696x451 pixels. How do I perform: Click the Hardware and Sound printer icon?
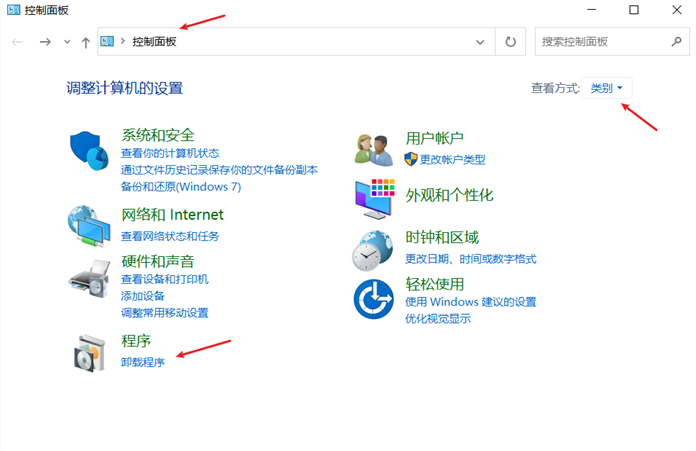click(88, 277)
